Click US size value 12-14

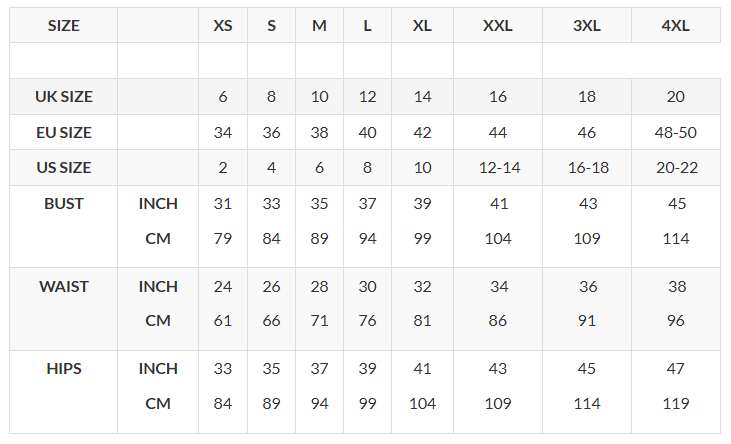(497, 167)
